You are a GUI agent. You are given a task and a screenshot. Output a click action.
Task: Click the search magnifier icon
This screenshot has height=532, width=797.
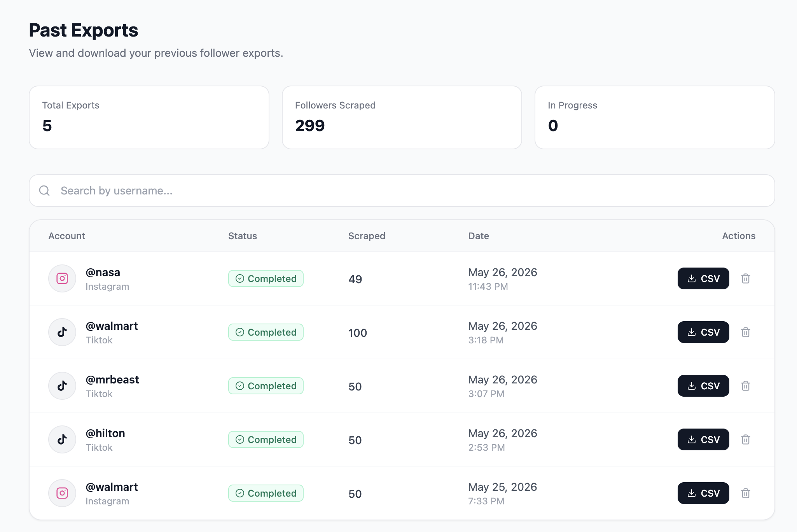click(x=44, y=191)
